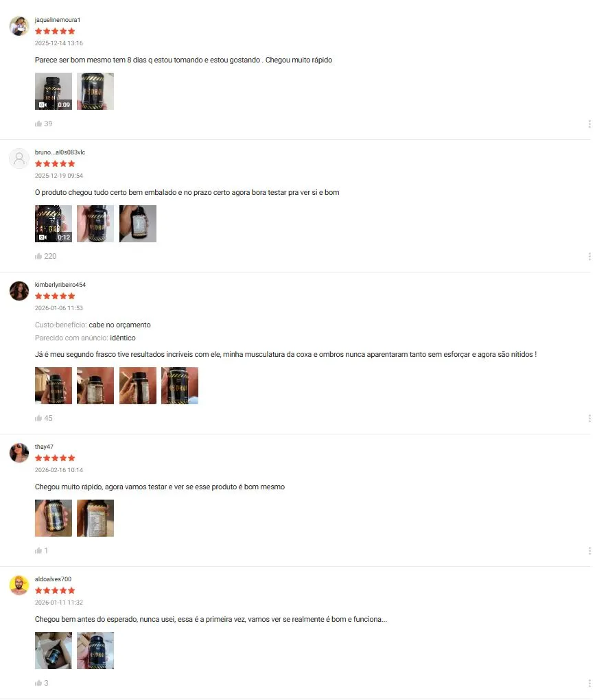View second photo in thay47's review

pyautogui.click(x=95, y=518)
